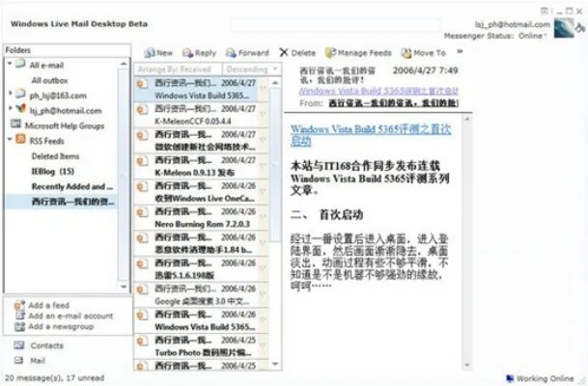Click the Add a newsgroup icon
Screen dimensions: 588x386
pyautogui.click(x=19, y=327)
